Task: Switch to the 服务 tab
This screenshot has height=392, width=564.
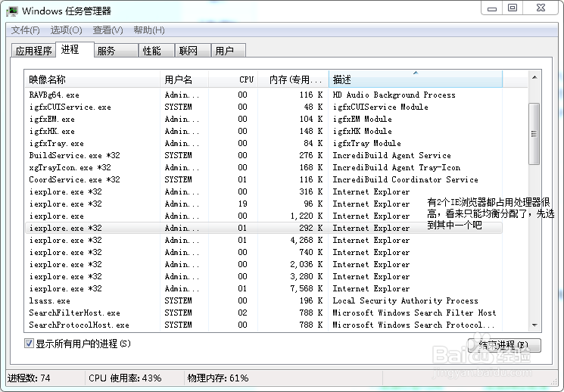Action: tap(116, 51)
